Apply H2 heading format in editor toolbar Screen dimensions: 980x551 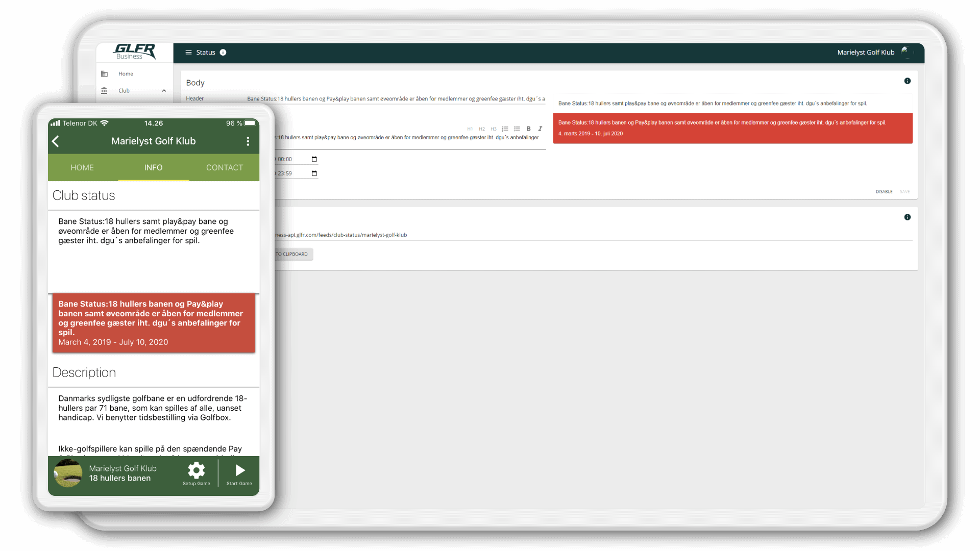click(481, 129)
